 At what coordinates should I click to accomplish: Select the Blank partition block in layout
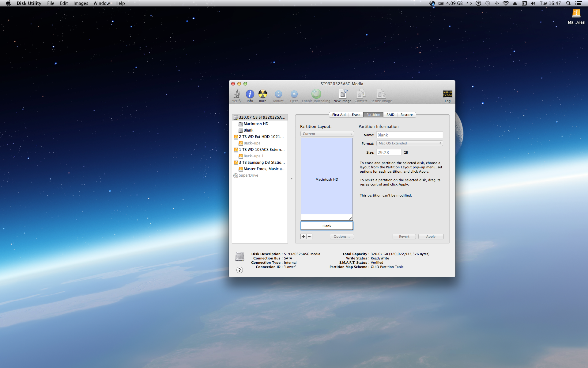click(x=327, y=226)
